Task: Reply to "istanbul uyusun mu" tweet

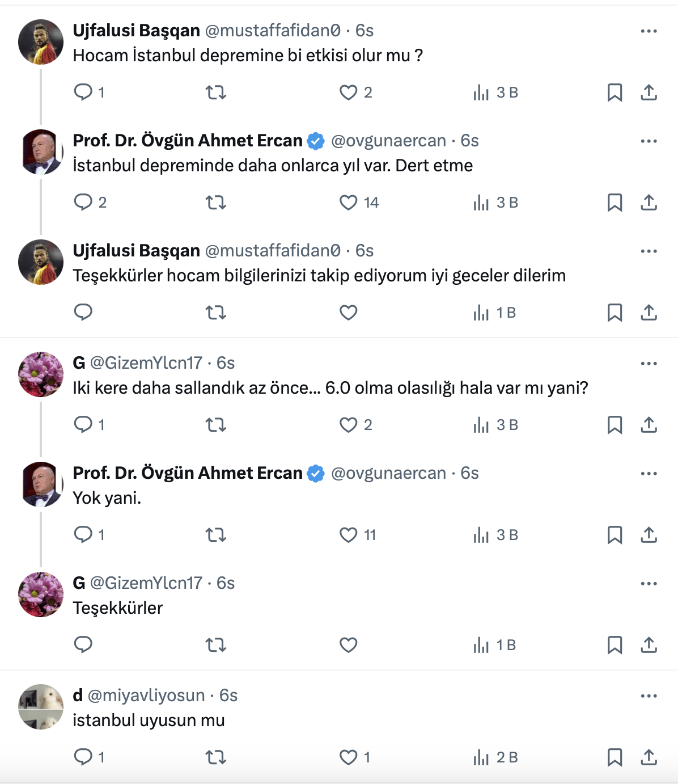Action: (83, 757)
